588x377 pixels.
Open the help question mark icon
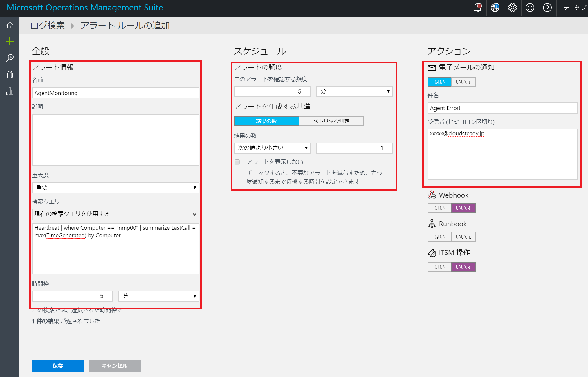(547, 8)
